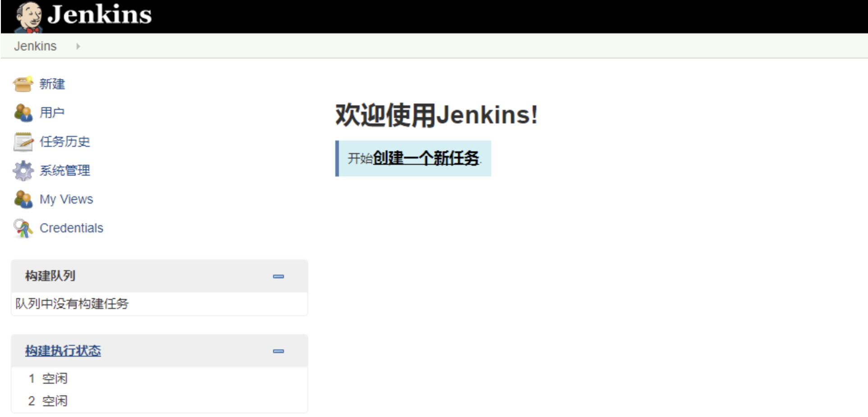The image size is (868, 417).
Task: Click the Jenkins title text in header
Action: [100, 14]
